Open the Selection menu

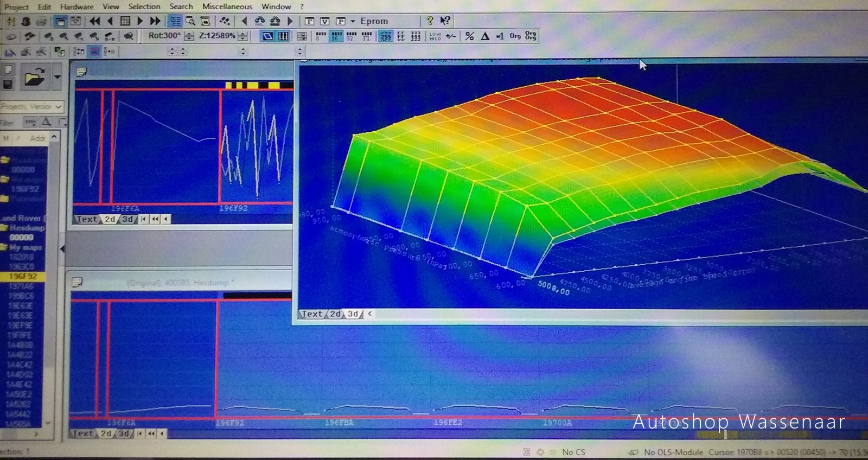click(144, 7)
